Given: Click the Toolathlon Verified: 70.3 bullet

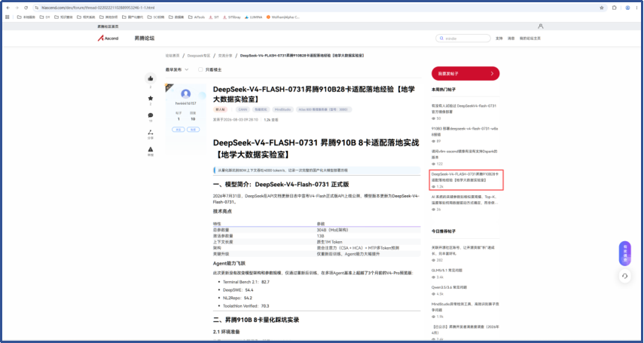Looking at the screenshot, I should [246, 306].
